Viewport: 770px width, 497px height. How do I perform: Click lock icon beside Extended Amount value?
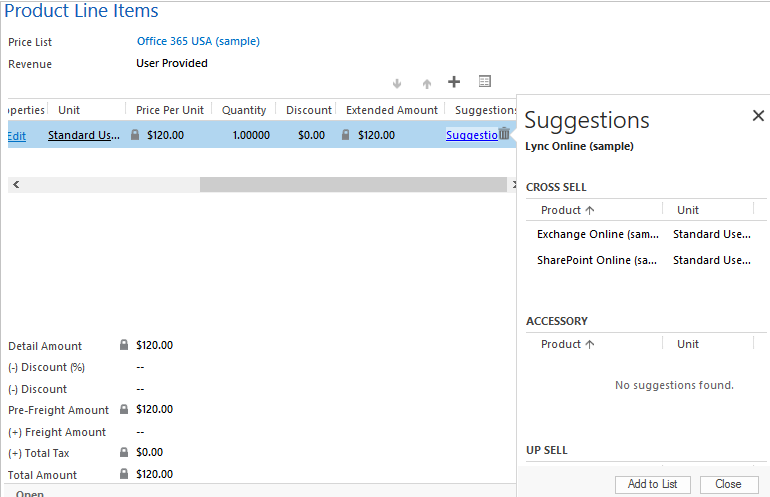click(x=346, y=135)
